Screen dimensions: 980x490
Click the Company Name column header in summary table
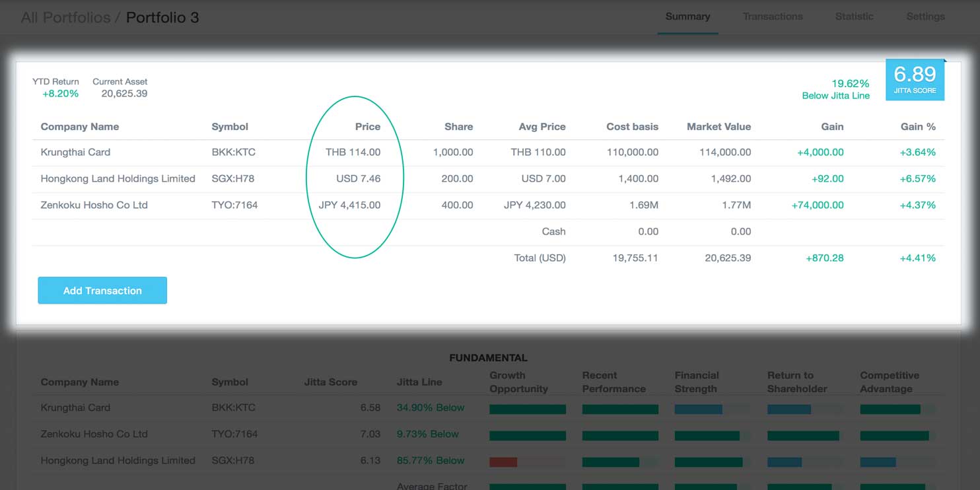tap(80, 127)
